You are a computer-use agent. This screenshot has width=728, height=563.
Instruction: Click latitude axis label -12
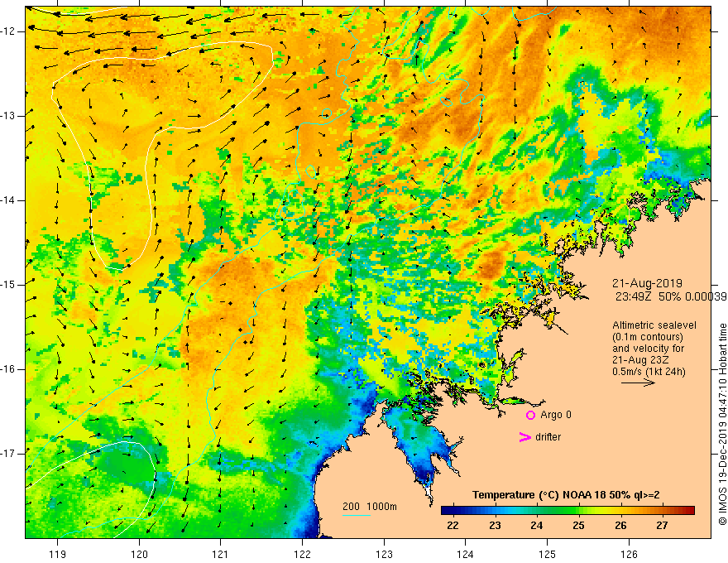[x=9, y=31]
